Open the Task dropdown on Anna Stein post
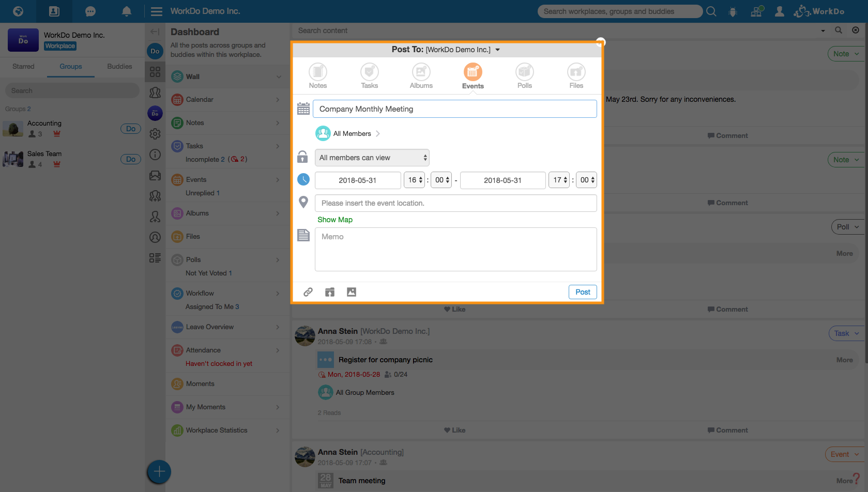Screen dimensions: 868x492 [x=847, y=333]
